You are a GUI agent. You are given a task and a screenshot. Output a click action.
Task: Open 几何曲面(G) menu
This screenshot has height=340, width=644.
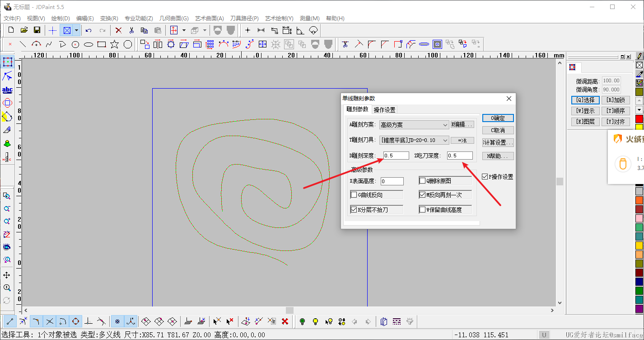[x=174, y=19]
